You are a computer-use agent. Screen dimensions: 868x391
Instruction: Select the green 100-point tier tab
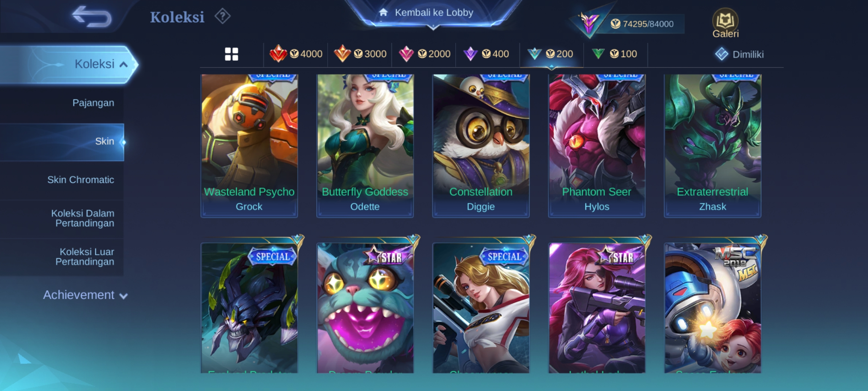pyautogui.click(x=614, y=54)
